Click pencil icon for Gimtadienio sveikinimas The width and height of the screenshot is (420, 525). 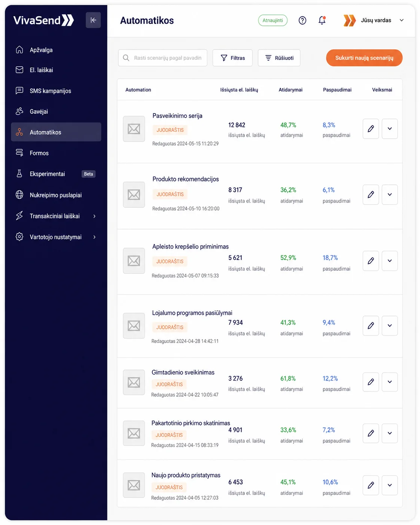tap(371, 382)
